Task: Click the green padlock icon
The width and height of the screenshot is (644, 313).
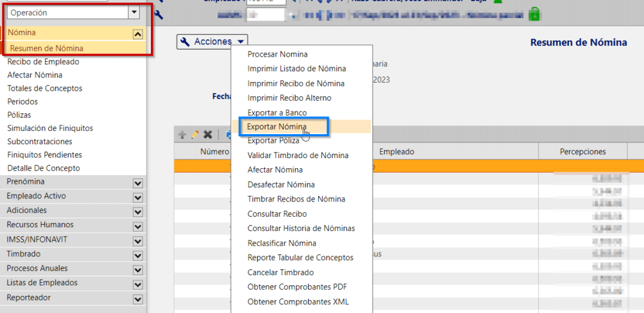Action: [534, 13]
